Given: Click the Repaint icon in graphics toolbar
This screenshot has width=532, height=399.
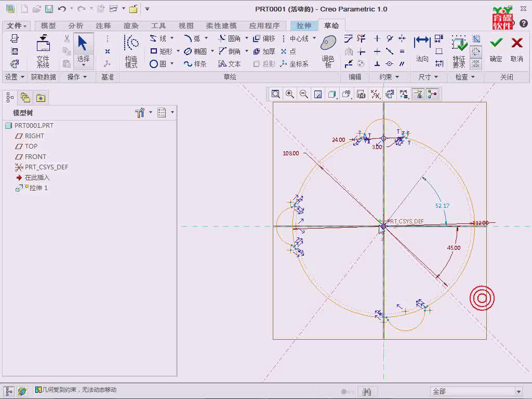Looking at the screenshot, I should [318, 95].
